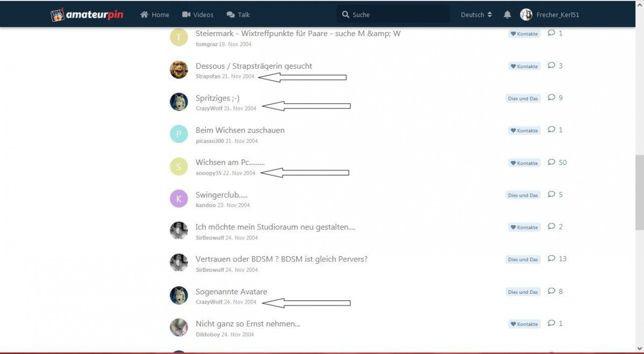Switch to the Talk section
This screenshot has width=644, height=354.
pos(238,15)
